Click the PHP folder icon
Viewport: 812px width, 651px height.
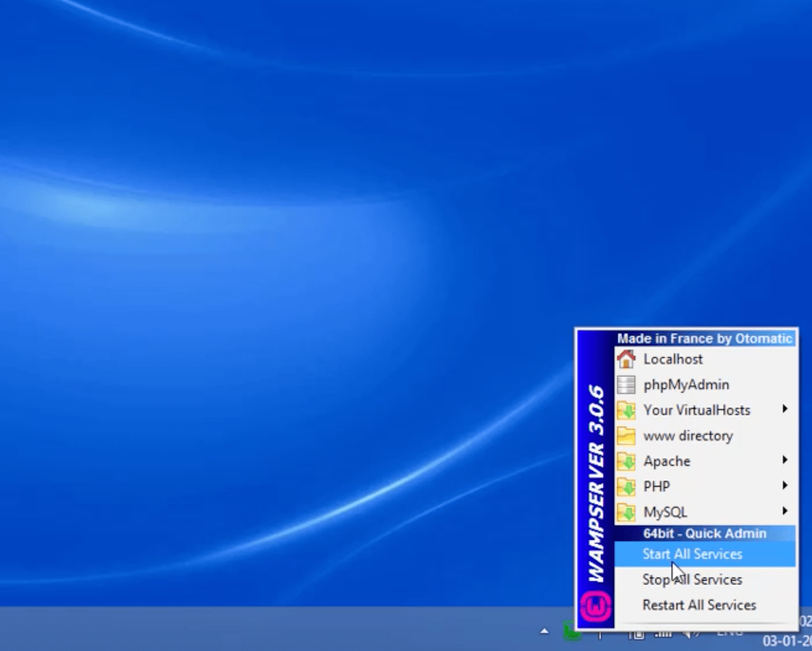click(626, 487)
